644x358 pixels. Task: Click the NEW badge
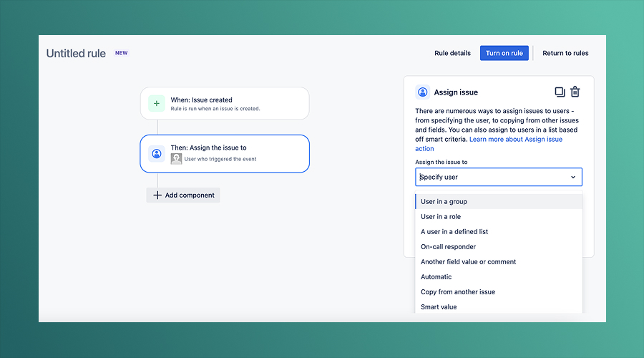pos(121,53)
